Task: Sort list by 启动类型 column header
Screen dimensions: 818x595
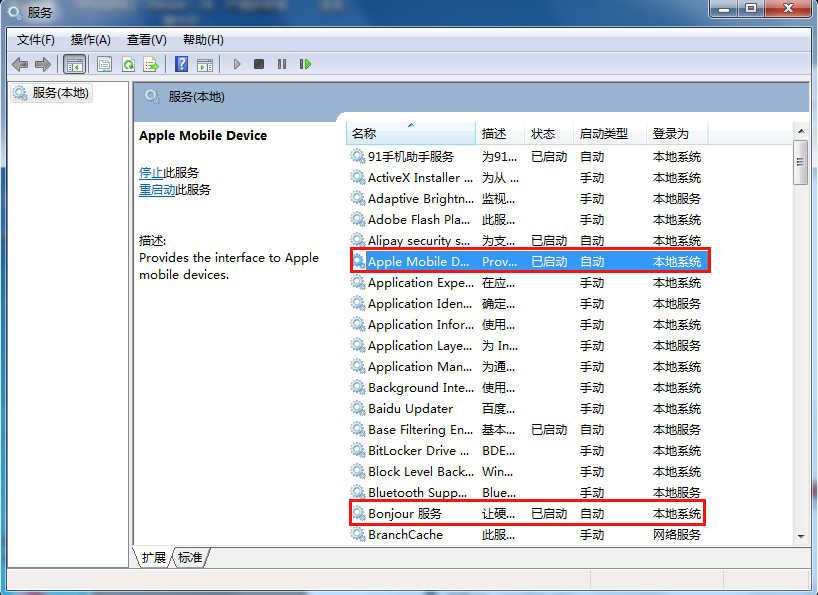Action: tap(603, 133)
